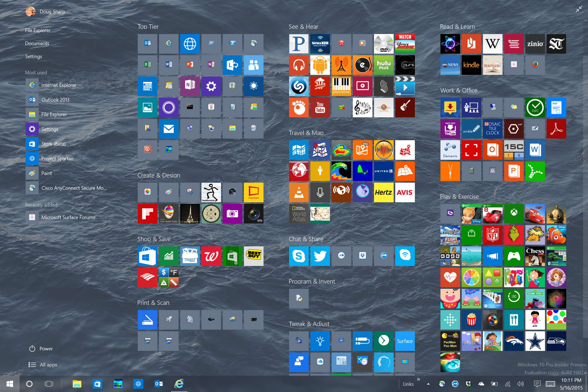Open the Kindle tile

click(471, 65)
